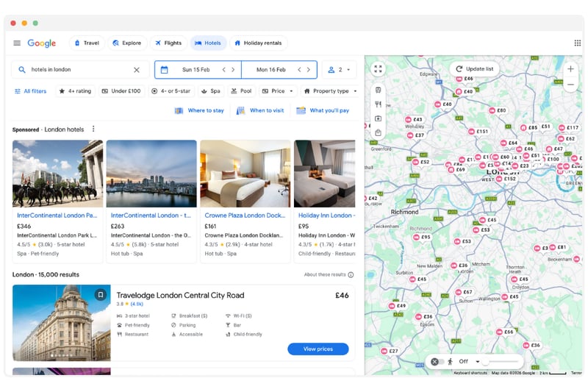Click the Google logo
Screen dimensions: 588x392
tap(42, 43)
